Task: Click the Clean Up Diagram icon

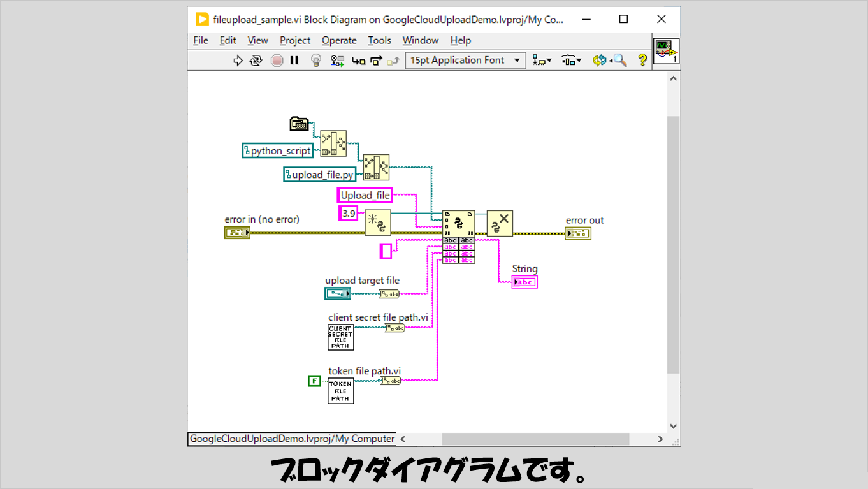Action: 599,61
